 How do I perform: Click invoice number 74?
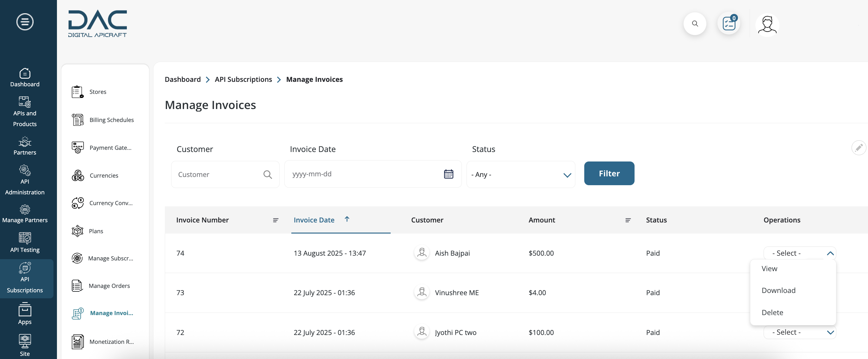(180, 253)
